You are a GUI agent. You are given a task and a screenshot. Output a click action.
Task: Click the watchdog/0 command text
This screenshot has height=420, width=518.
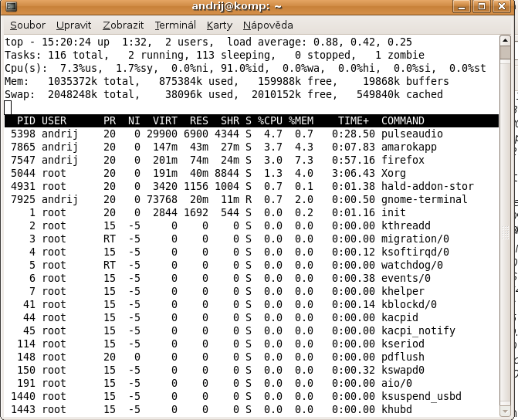(x=412, y=265)
